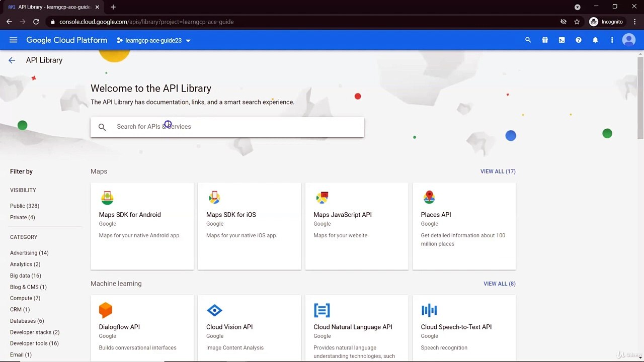Open the Dialogflow API title
644x362 pixels.
point(119,327)
